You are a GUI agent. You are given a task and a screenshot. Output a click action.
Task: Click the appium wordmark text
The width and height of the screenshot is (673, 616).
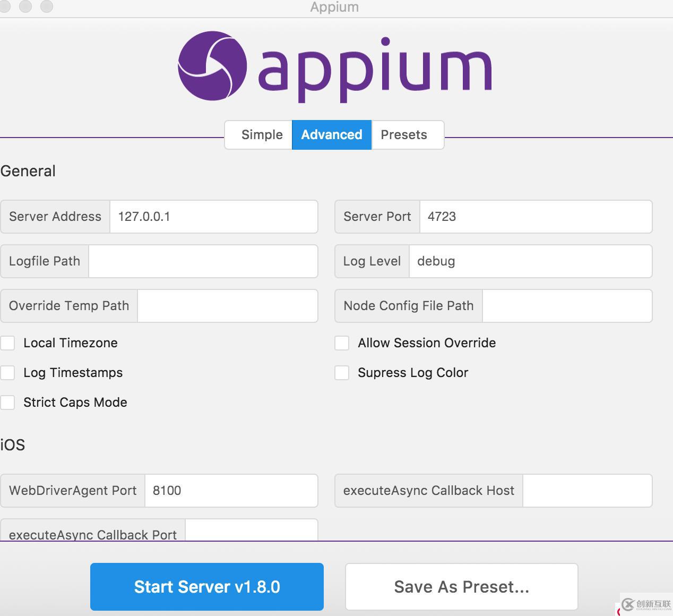click(375, 69)
